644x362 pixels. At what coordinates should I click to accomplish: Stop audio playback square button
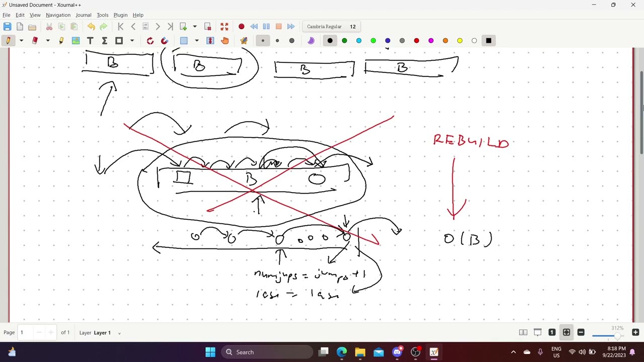click(278, 27)
